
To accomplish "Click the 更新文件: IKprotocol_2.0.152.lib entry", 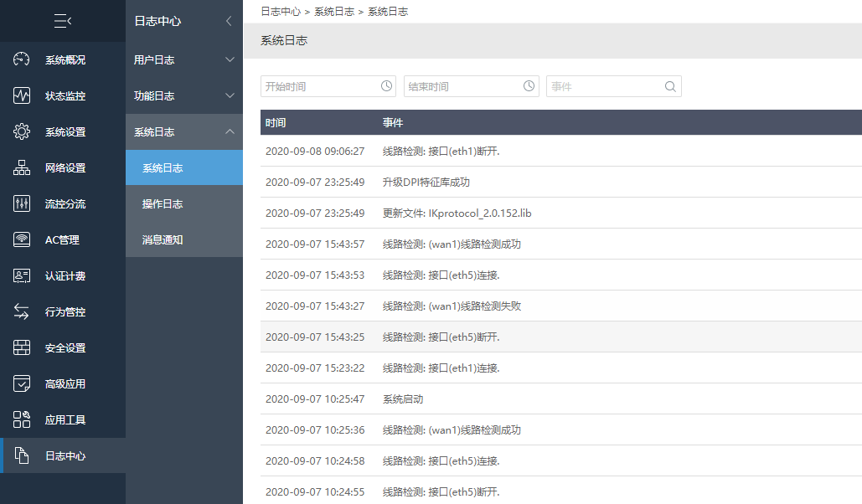I will [x=457, y=213].
